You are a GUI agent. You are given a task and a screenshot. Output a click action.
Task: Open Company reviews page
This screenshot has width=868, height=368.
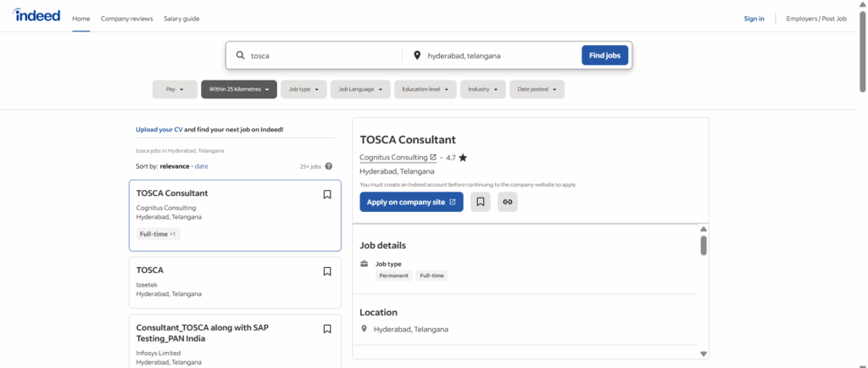click(127, 19)
